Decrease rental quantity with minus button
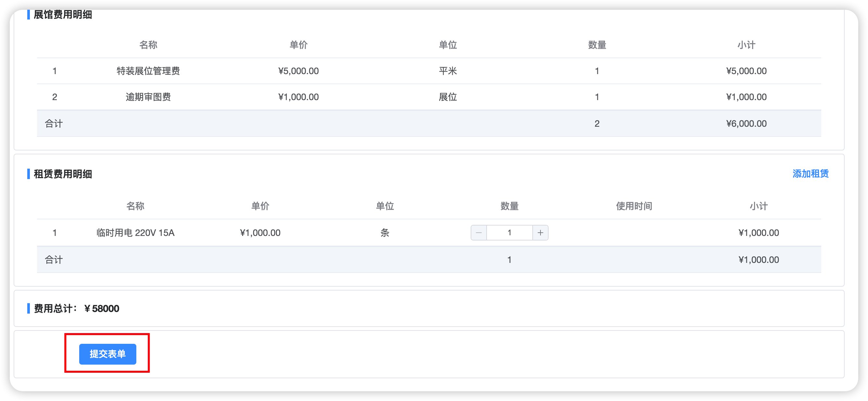 coord(478,233)
